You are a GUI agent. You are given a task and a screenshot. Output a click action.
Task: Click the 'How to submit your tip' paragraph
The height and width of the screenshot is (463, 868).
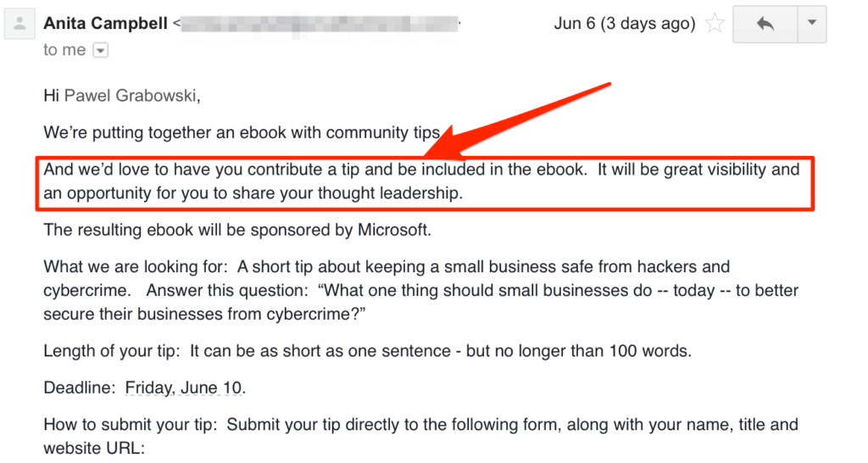coord(420,436)
